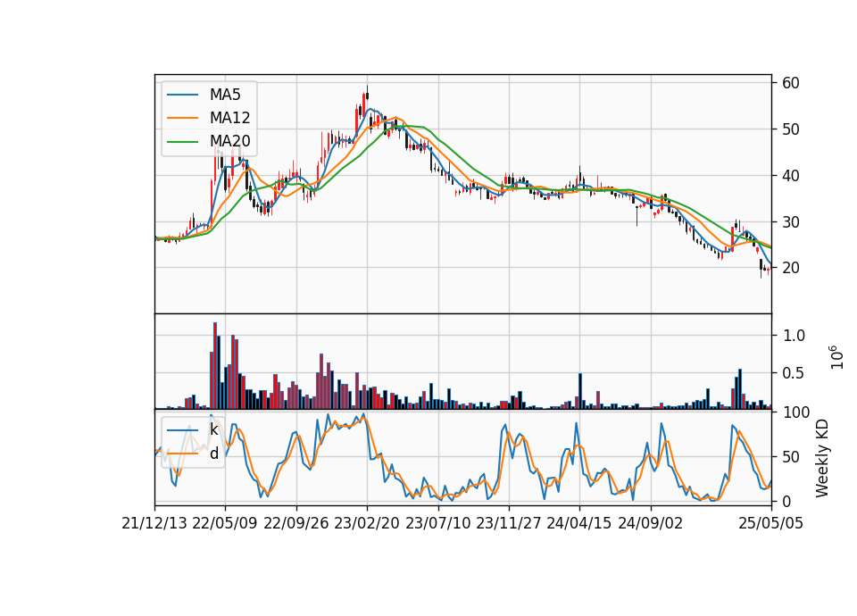Click the price axis value 30
This screenshot has width=857, height=616.
tap(791, 222)
